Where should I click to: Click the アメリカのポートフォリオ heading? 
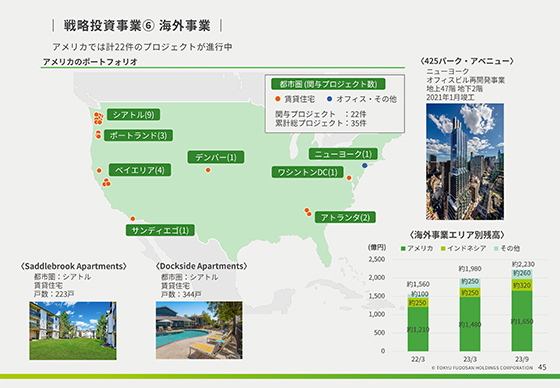pyautogui.click(x=90, y=62)
